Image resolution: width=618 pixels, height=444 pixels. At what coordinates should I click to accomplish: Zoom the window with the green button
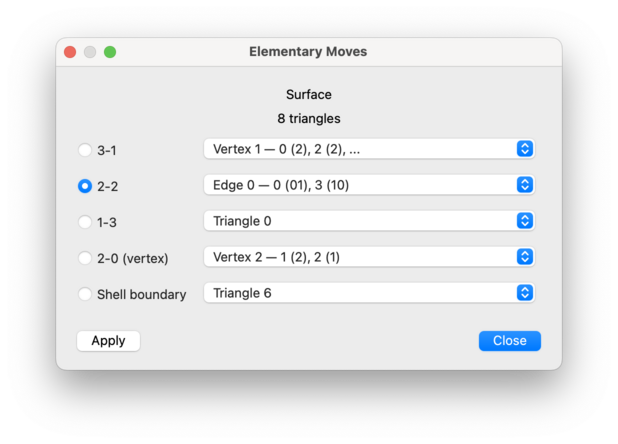[110, 52]
